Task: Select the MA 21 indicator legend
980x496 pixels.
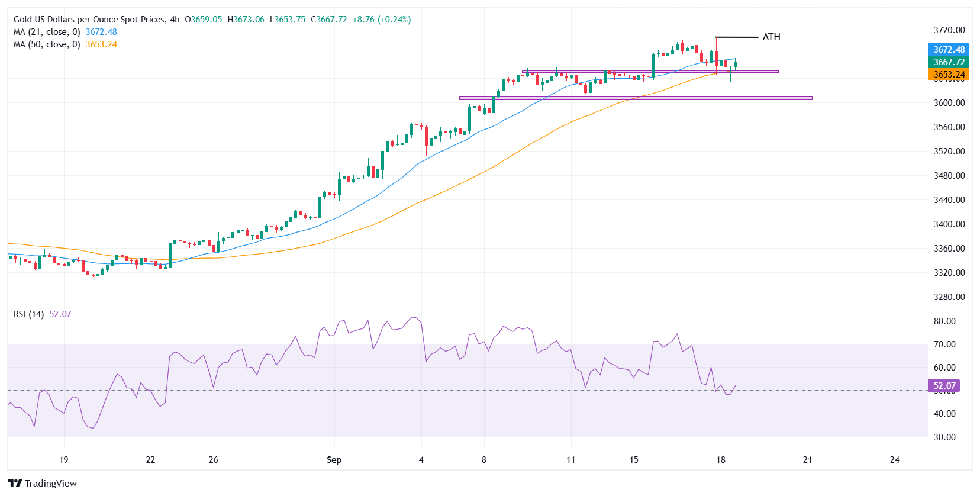Action: click(65, 32)
